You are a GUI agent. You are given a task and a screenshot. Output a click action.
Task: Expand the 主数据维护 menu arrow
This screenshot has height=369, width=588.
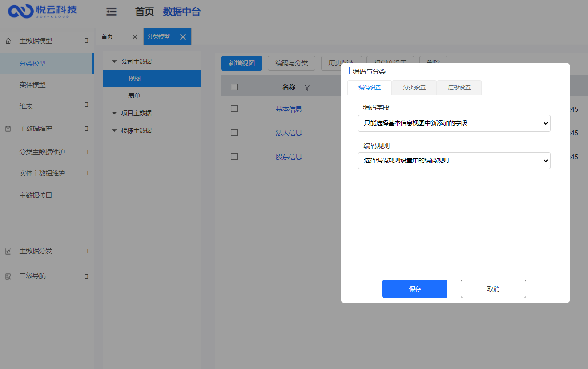pos(86,128)
